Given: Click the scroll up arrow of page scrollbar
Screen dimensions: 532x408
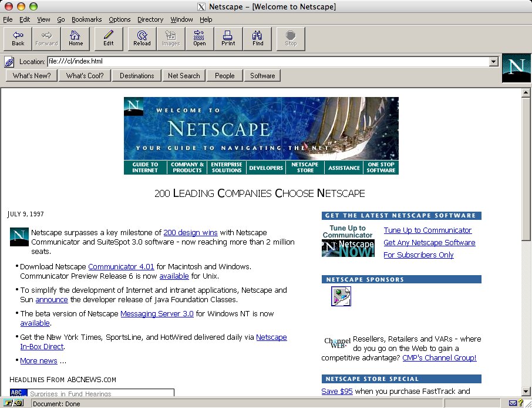Looking at the screenshot, I should tap(526, 92).
